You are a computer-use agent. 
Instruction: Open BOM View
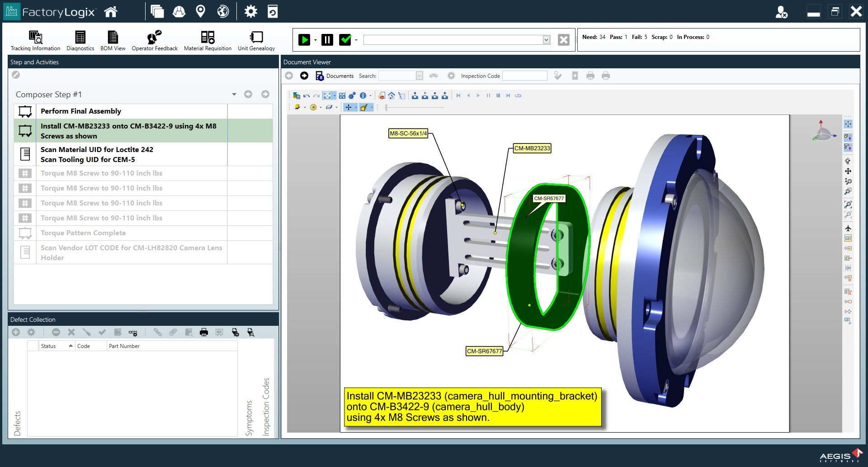(113, 40)
